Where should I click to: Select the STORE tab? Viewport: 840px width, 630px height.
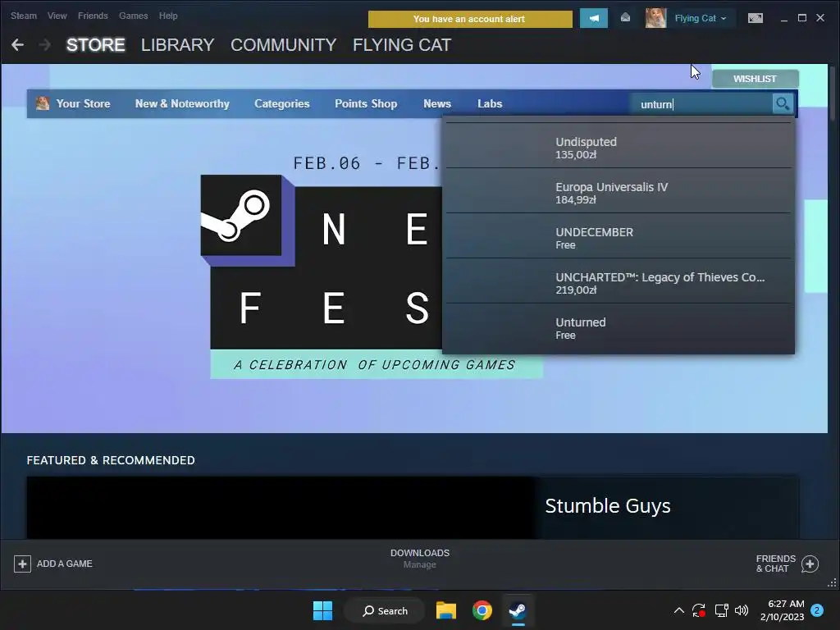coord(95,45)
